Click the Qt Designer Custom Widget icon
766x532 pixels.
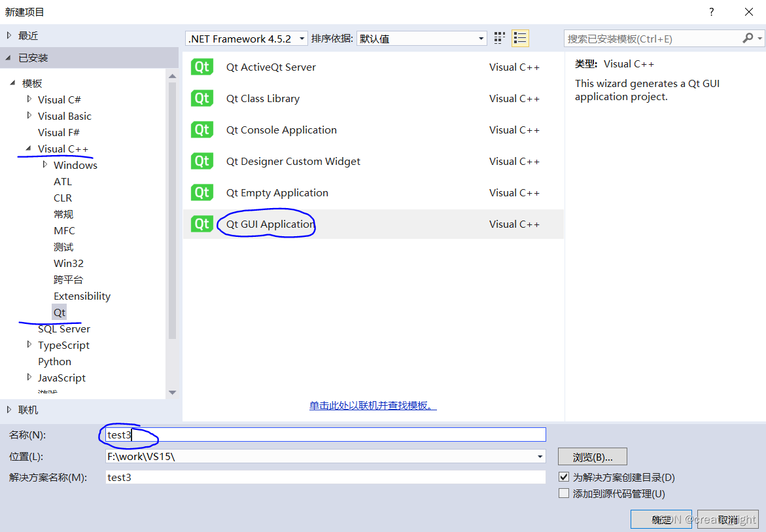201,161
